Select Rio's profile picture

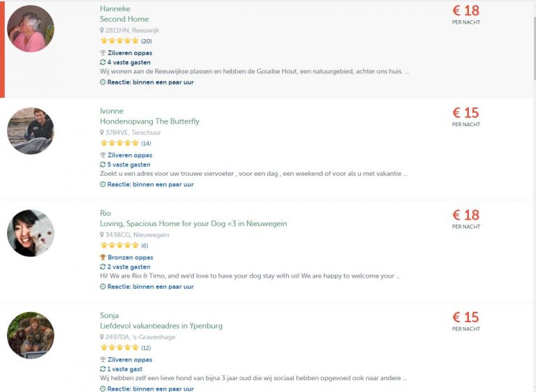31,233
